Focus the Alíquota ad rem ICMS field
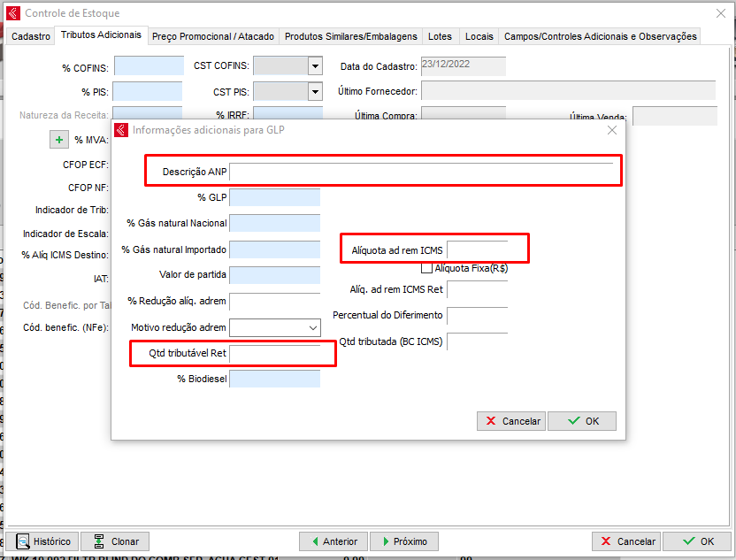Screen dimensions: 736x560 [x=477, y=250]
